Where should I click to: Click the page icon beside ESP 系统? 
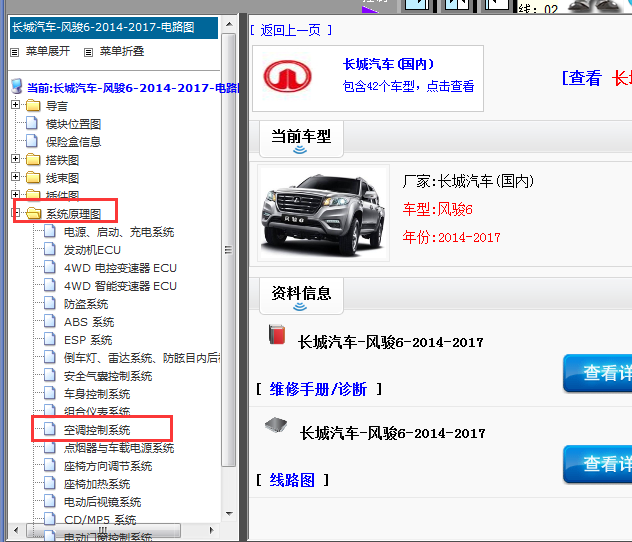(x=50, y=339)
